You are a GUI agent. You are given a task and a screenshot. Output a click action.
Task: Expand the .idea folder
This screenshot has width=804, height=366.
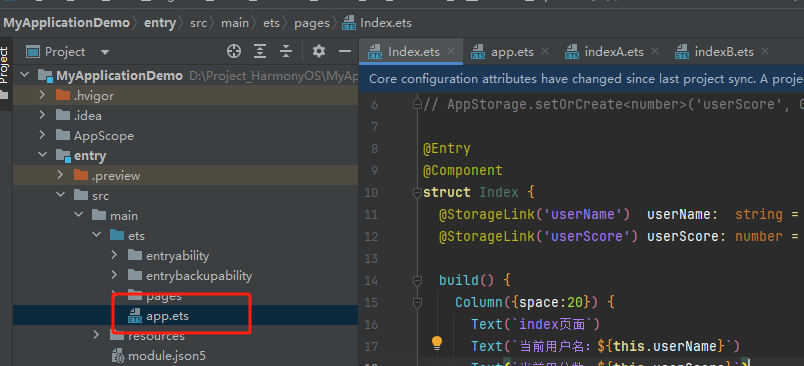click(43, 115)
